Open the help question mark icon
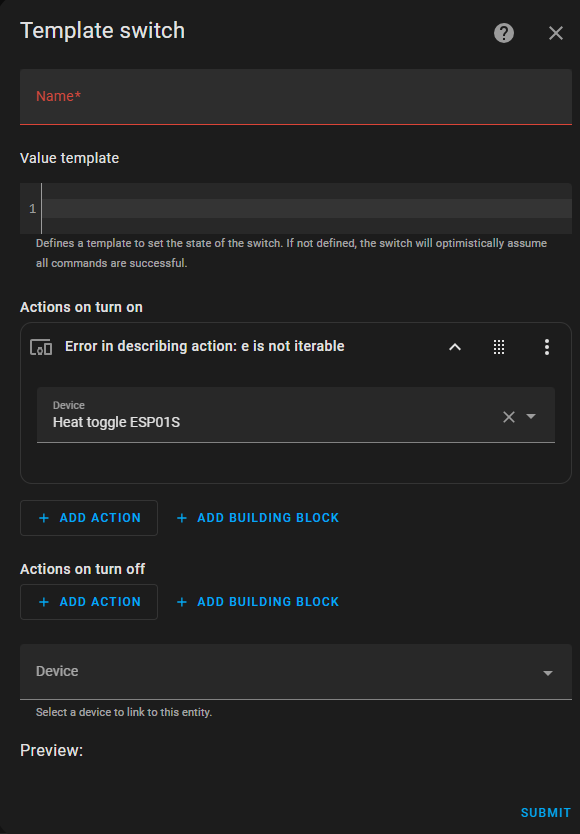 (x=503, y=33)
